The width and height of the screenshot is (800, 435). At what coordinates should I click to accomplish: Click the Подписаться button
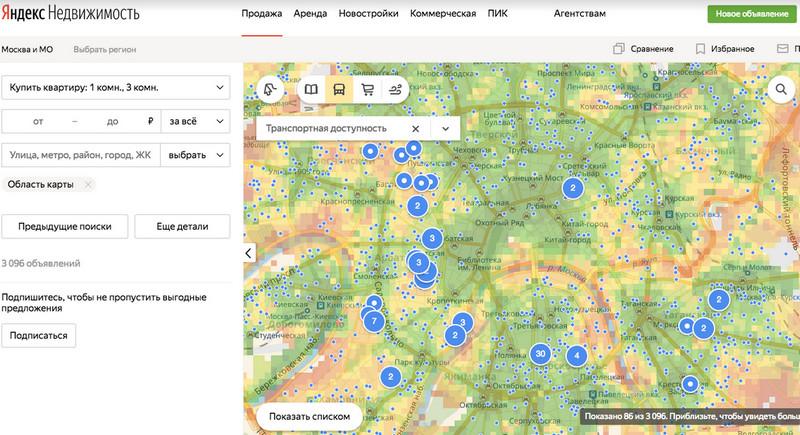click(x=39, y=336)
